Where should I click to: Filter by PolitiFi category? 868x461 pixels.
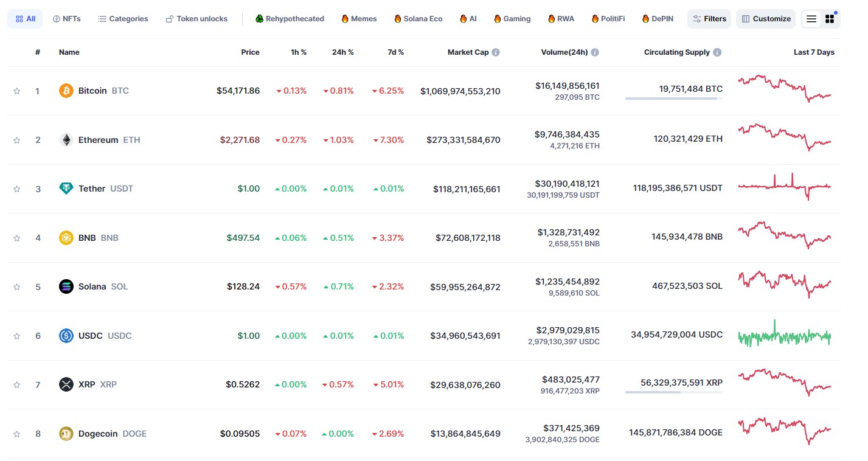(608, 19)
